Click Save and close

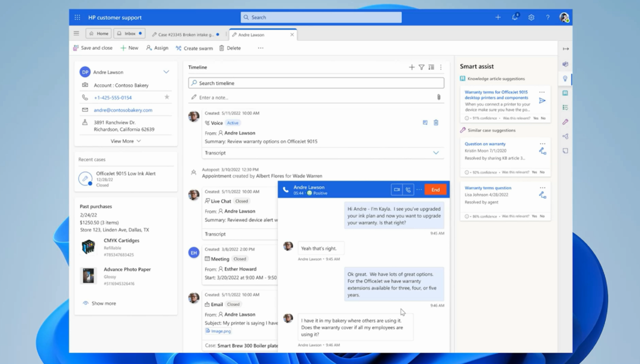pos(92,48)
